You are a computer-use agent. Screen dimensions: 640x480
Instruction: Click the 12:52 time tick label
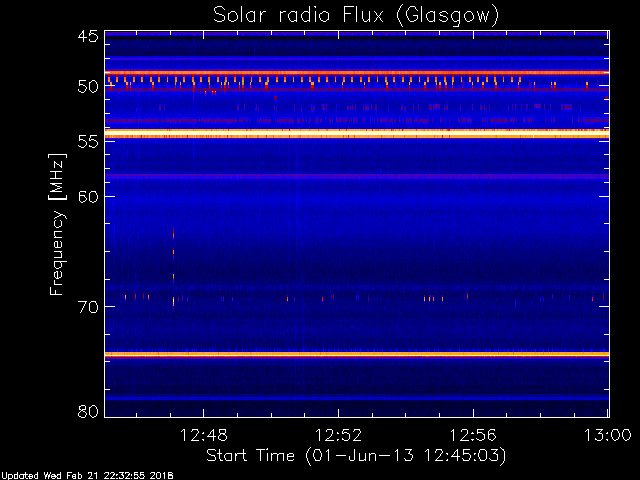pyautogui.click(x=338, y=436)
